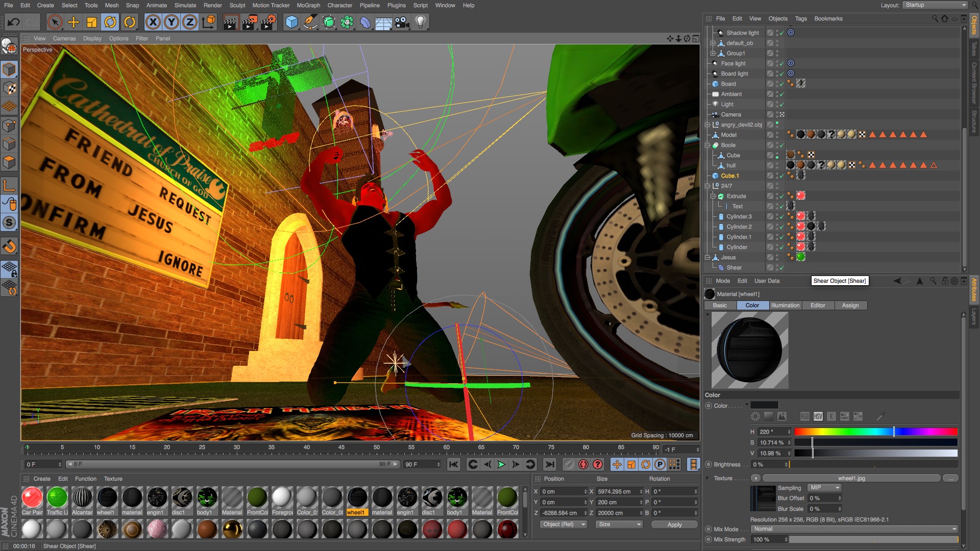Click the Undo arrow icon
Image resolution: width=980 pixels, height=551 pixels.
tap(14, 22)
